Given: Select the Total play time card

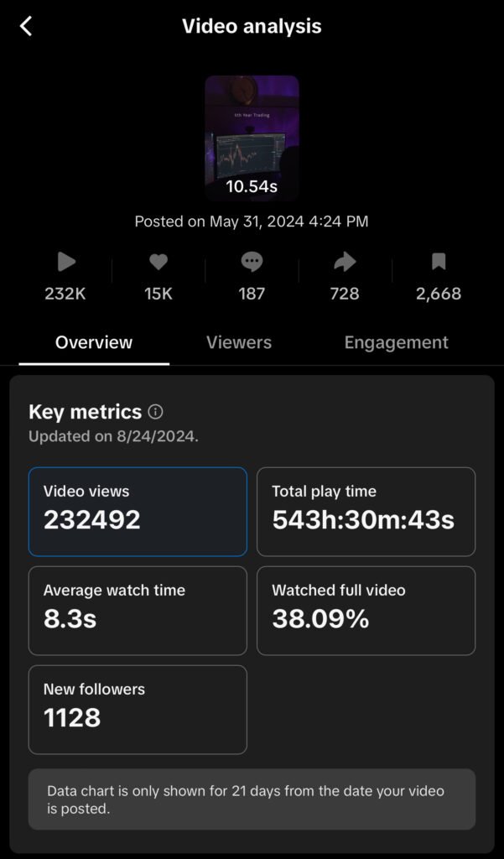Looking at the screenshot, I should [x=366, y=512].
